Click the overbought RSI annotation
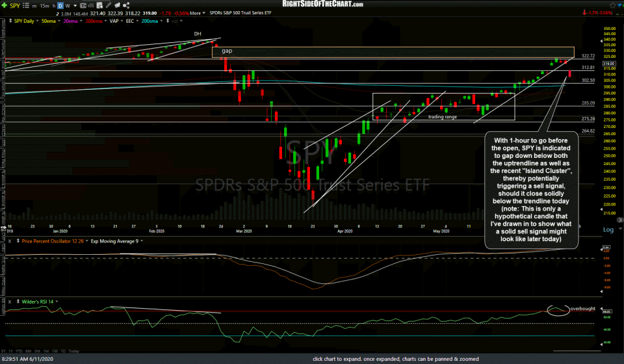Screen dimensions: 624x364 [582, 309]
